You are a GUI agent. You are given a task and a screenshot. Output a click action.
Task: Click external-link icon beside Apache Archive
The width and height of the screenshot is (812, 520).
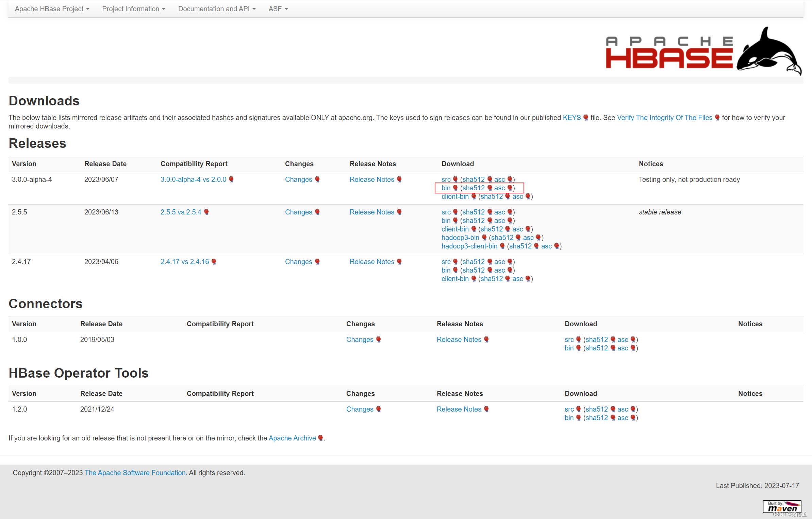(320, 438)
